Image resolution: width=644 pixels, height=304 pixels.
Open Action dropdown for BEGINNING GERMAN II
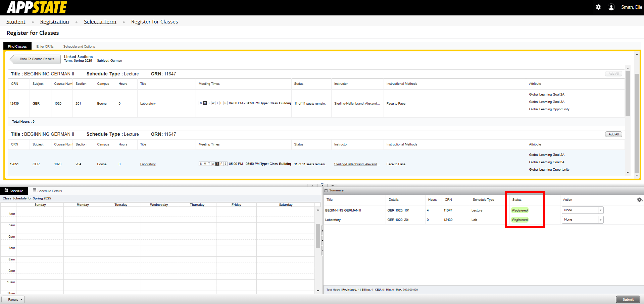click(583, 210)
